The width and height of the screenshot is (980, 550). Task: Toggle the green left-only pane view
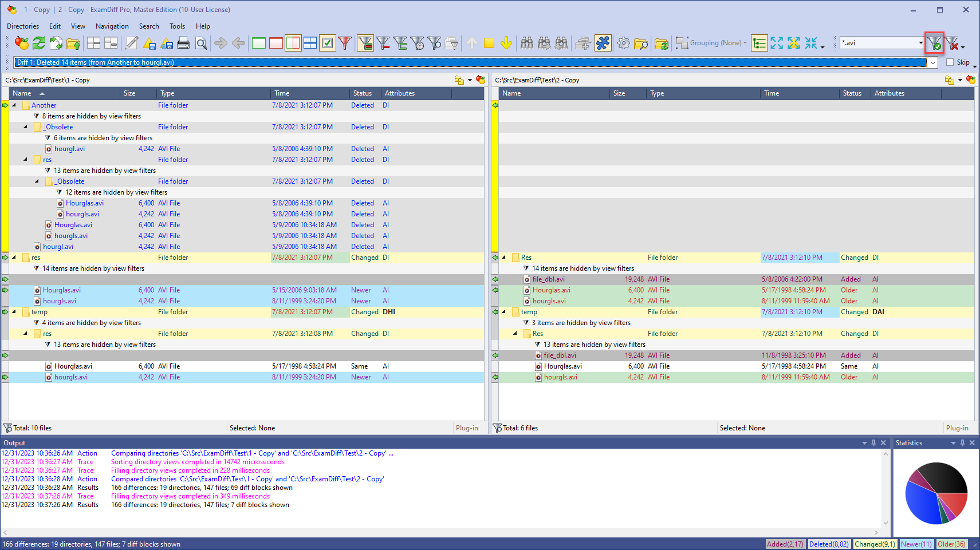[258, 43]
